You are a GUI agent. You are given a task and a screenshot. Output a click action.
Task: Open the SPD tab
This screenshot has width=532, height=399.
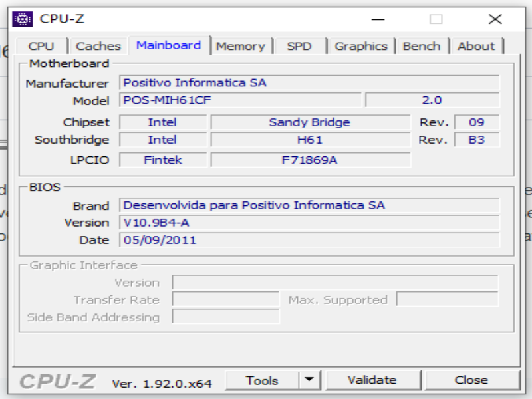pyautogui.click(x=299, y=46)
